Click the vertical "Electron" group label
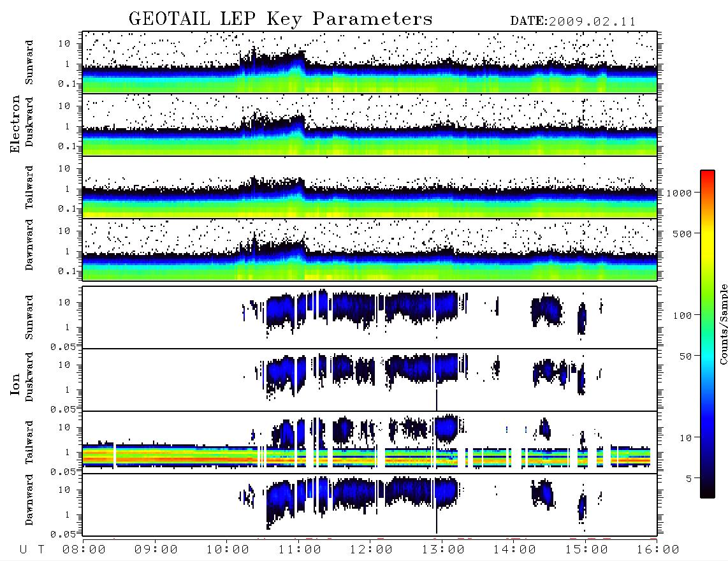 point(15,124)
